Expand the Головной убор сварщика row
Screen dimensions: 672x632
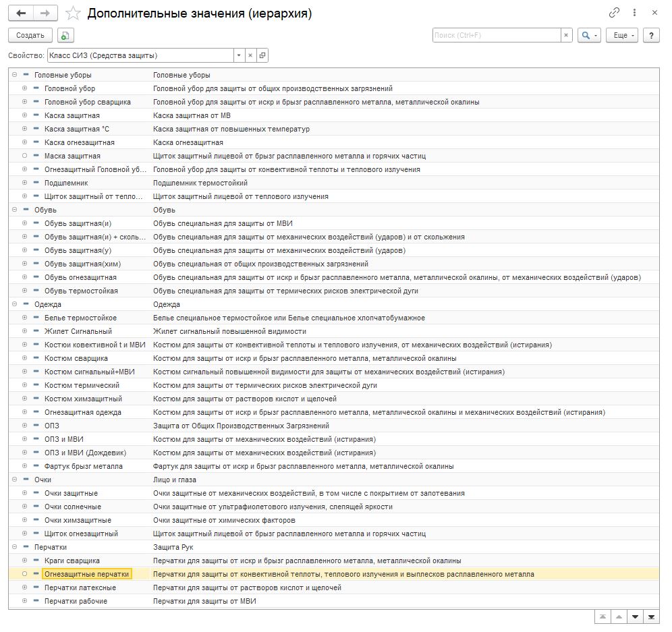tap(24, 102)
